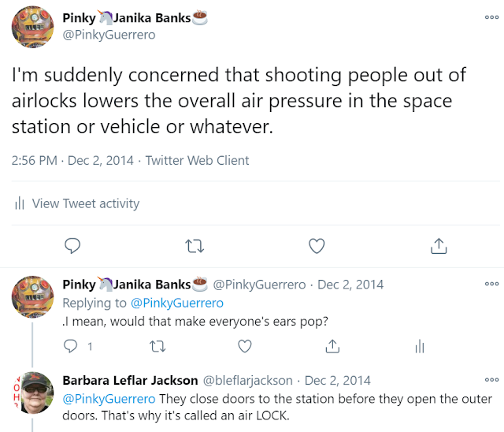The width and height of the screenshot is (504, 432).
Task: Retweet the main airlock tweet
Action: [x=193, y=246]
